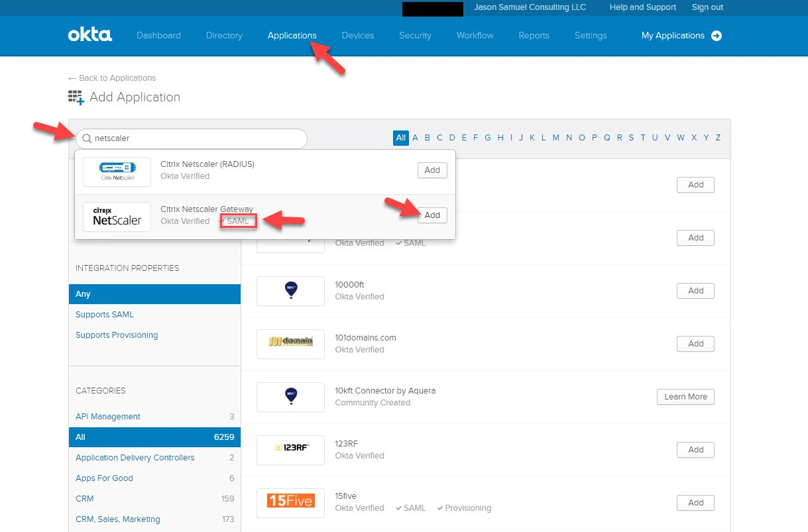Click the 123RF app name
This screenshot has height=532, width=808.
(346, 444)
